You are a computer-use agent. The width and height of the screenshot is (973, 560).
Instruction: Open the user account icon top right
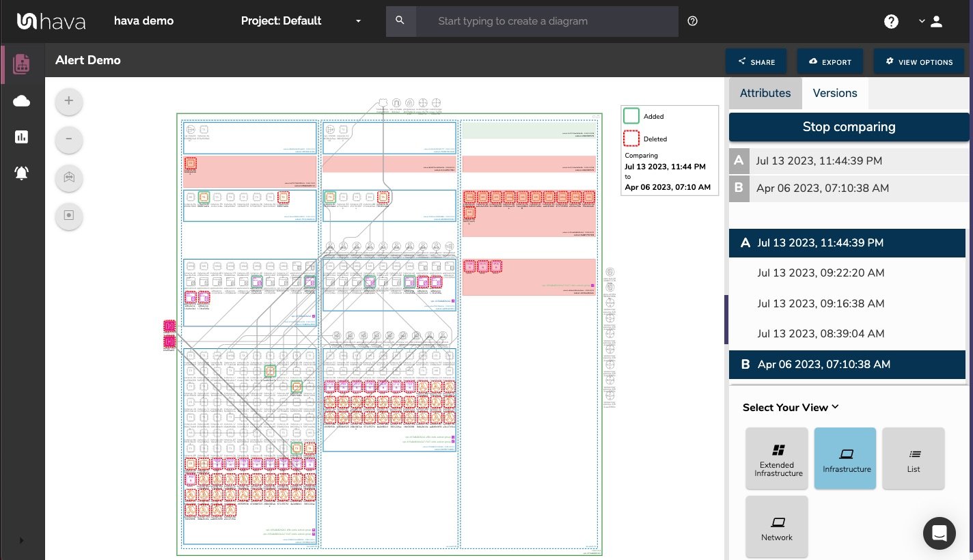(936, 21)
